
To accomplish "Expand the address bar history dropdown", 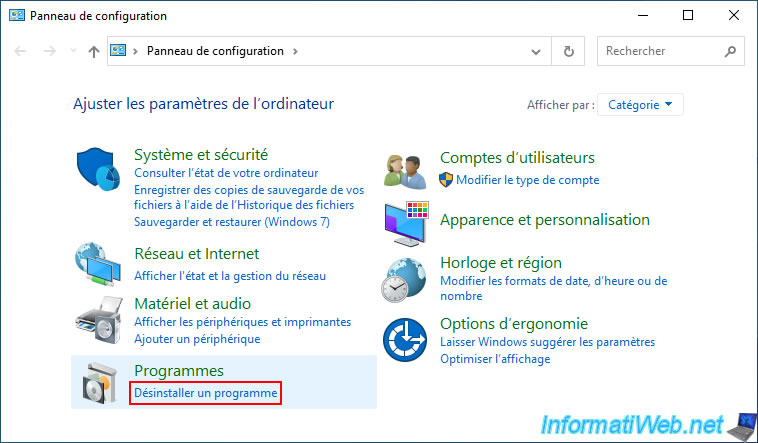I will pos(536,51).
